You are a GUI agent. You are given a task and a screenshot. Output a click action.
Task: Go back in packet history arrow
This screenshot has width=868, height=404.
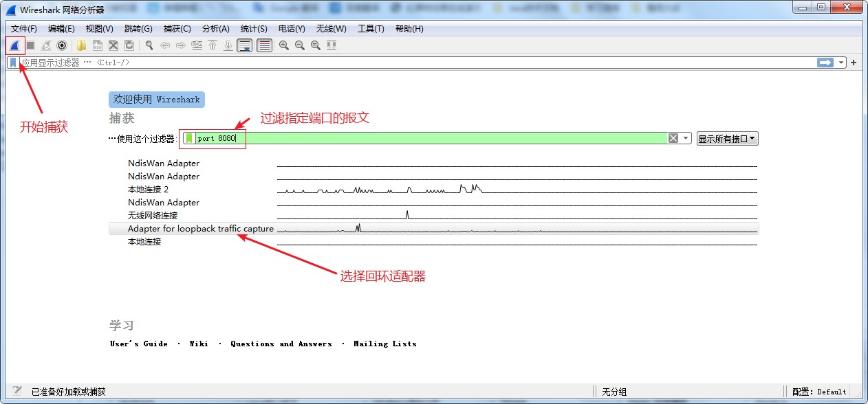point(165,45)
